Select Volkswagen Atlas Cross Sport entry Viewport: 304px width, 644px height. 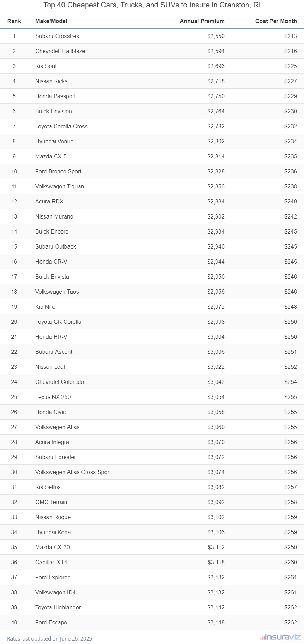pos(73,472)
